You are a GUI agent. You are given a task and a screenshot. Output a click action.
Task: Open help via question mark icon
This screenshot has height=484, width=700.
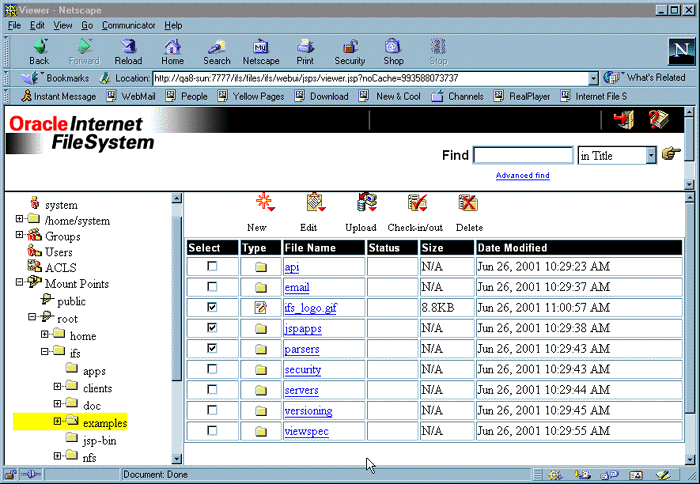(658, 119)
